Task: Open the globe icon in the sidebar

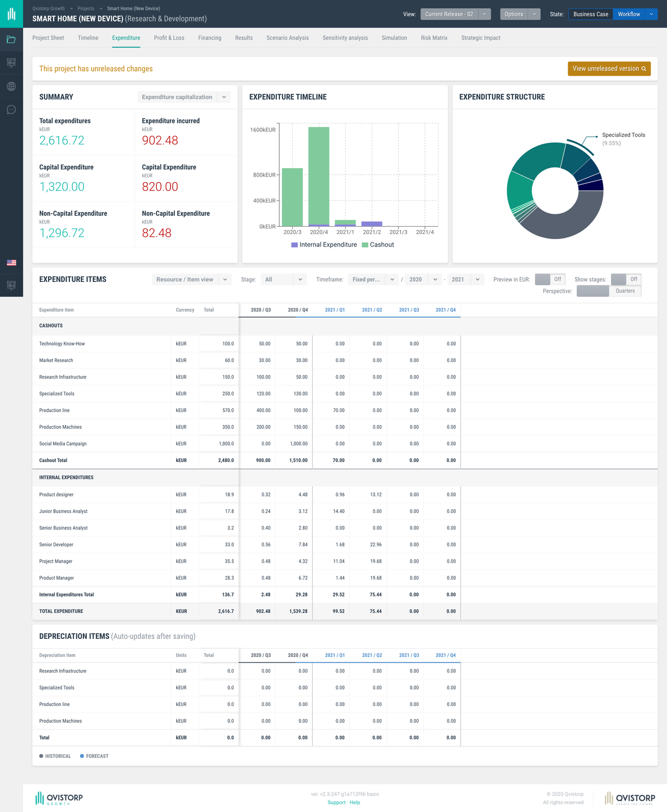Action: [x=11, y=86]
